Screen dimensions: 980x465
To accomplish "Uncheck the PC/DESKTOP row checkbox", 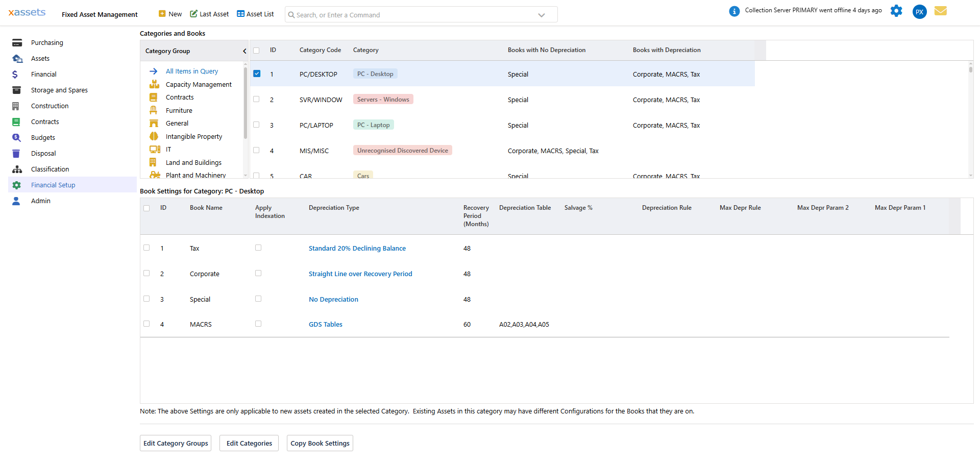I will pos(257,74).
